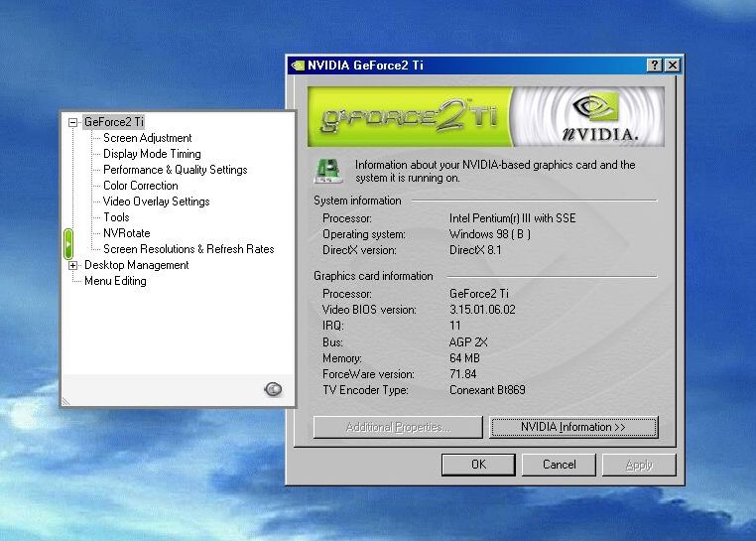This screenshot has width=756, height=541.
Task: Click the 'DirectX 8.1' value
Action: click(x=475, y=250)
